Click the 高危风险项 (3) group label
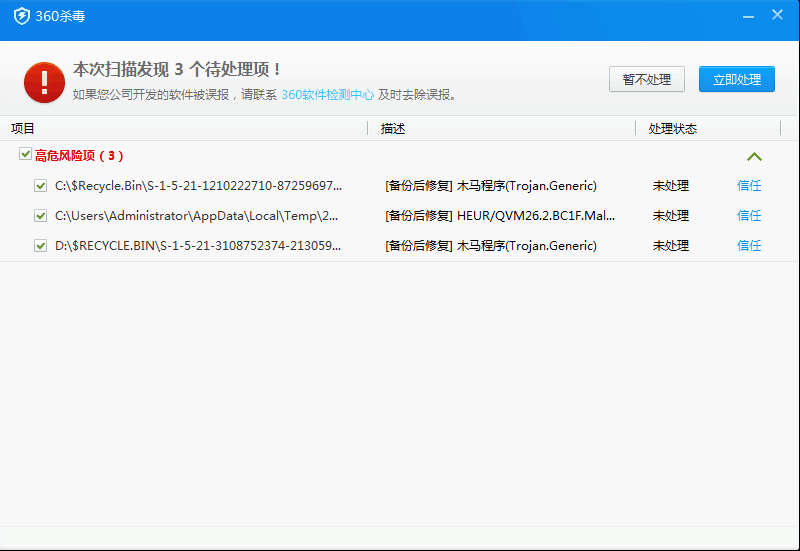 (x=79, y=156)
